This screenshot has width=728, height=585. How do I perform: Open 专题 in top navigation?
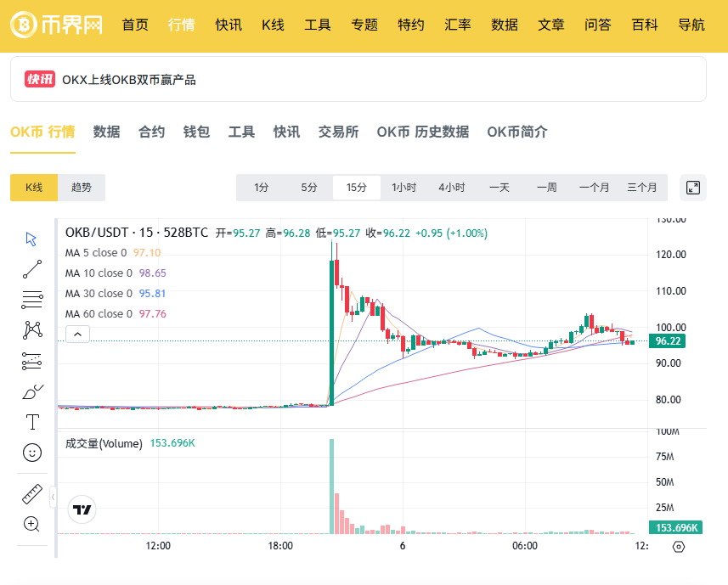[364, 25]
